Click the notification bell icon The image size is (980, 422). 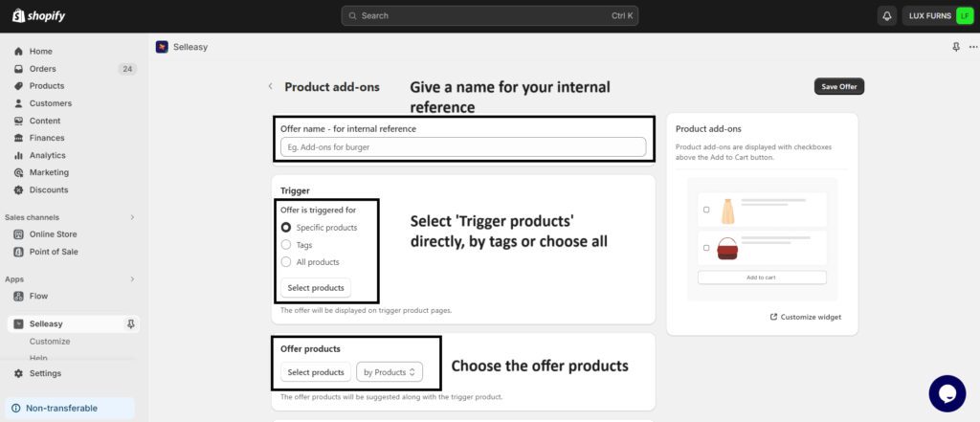click(x=887, y=16)
